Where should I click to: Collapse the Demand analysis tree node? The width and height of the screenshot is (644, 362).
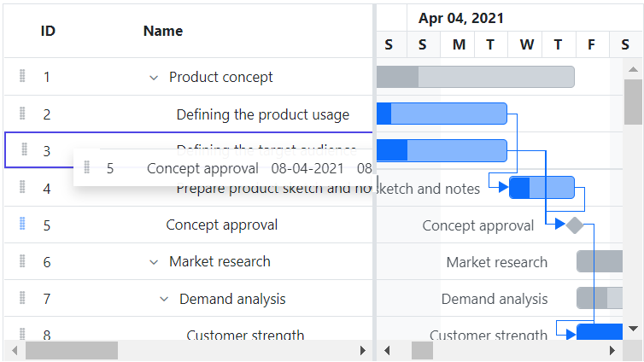coord(164,299)
